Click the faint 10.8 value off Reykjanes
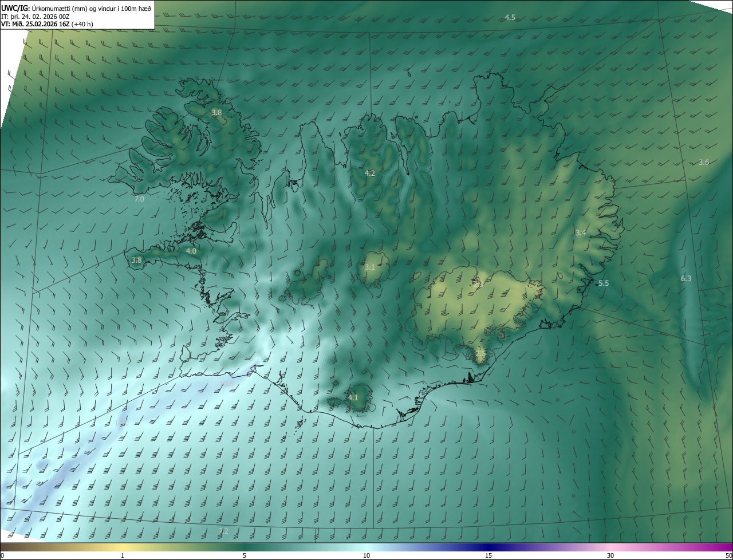 pyautogui.click(x=227, y=385)
